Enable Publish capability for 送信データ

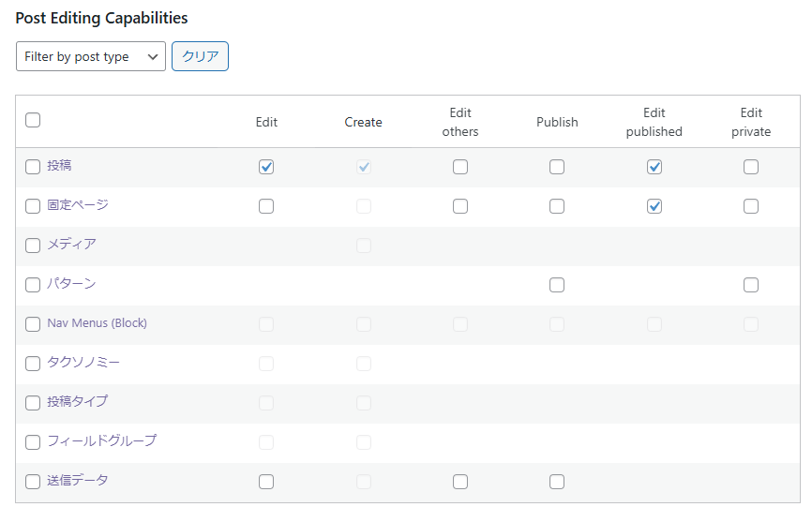pos(557,482)
